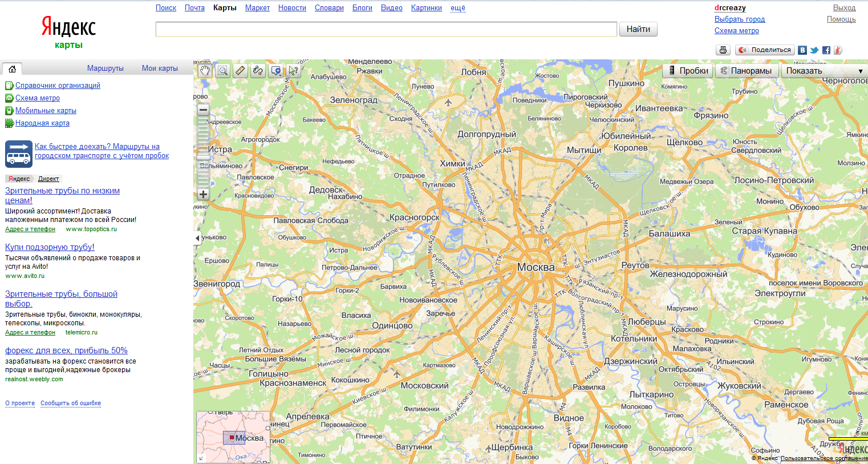Image resolution: width=868 pixels, height=464 pixels.
Task: Open the Home tab with house icon
Action: 12,69
